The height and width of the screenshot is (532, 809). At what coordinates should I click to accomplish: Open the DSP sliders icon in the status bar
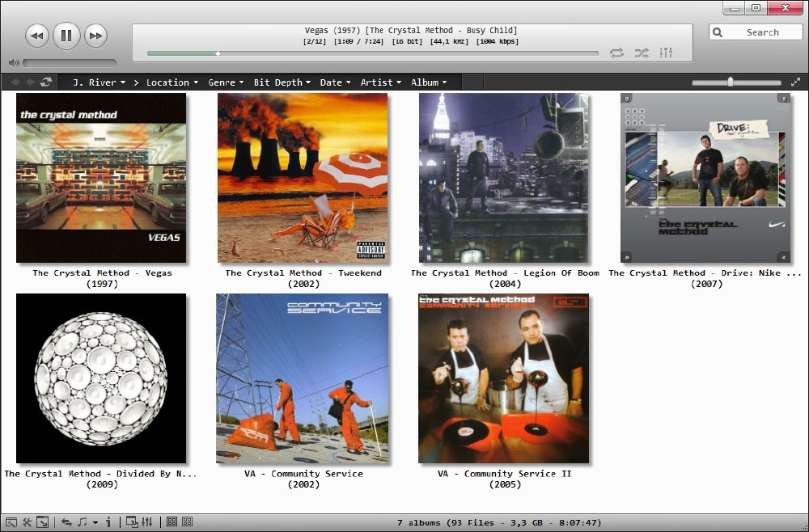pyautogui.click(x=147, y=522)
